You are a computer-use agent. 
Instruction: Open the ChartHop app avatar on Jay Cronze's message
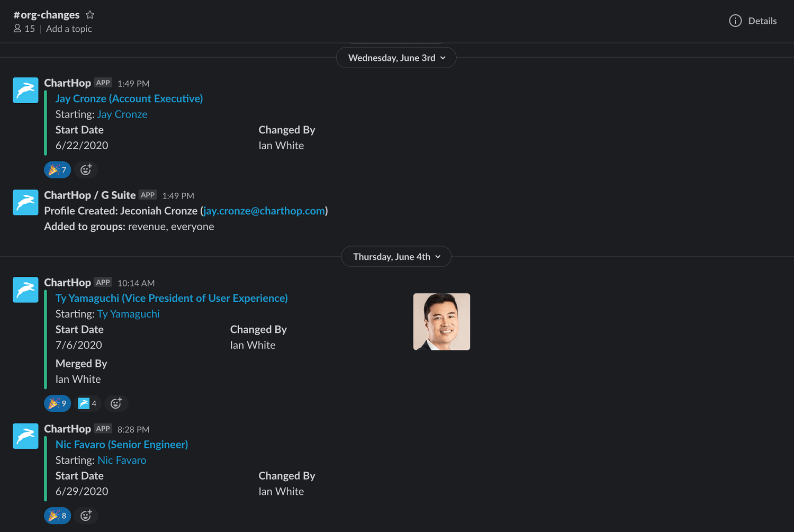click(25, 90)
